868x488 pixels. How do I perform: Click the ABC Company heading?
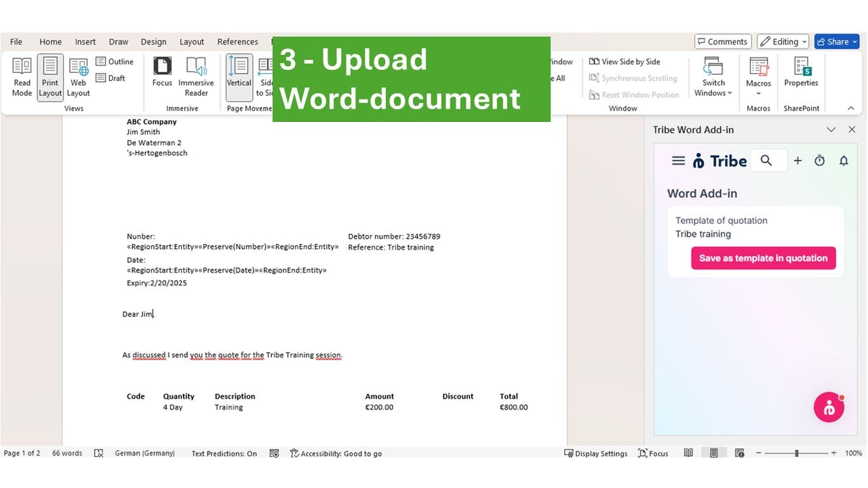pyautogui.click(x=152, y=121)
